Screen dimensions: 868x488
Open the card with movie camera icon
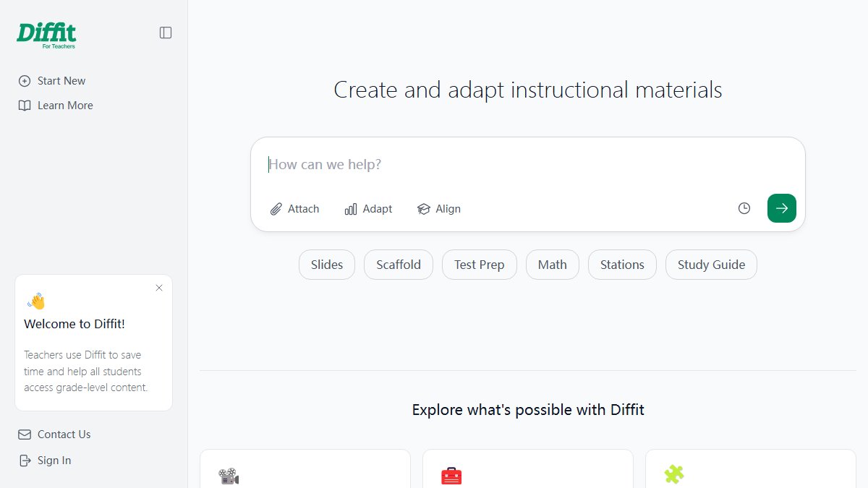click(x=305, y=468)
